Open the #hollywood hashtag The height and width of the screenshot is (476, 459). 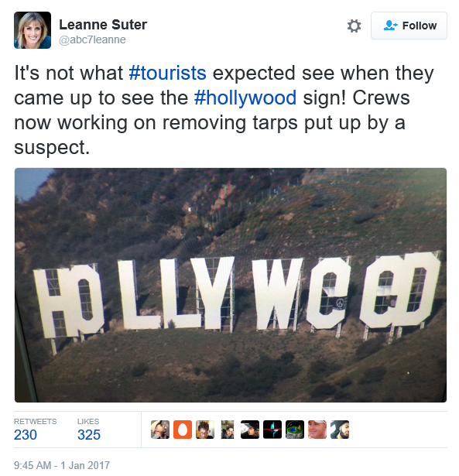[245, 98]
